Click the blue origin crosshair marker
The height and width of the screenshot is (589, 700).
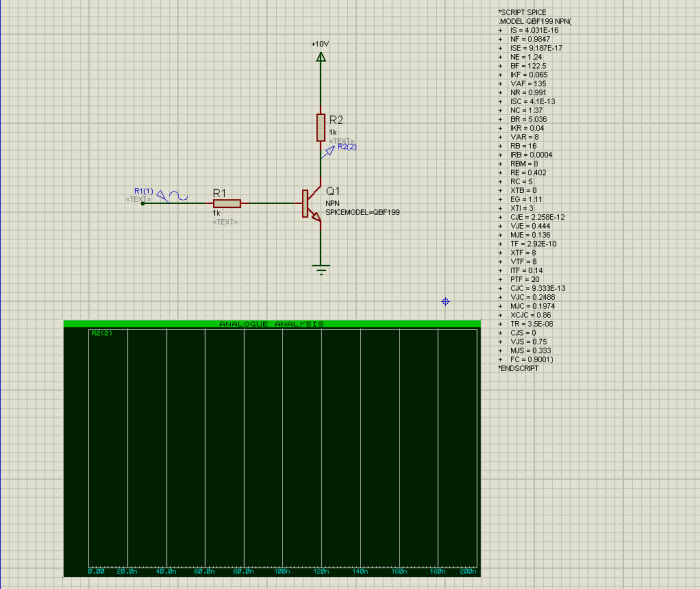pos(445,301)
